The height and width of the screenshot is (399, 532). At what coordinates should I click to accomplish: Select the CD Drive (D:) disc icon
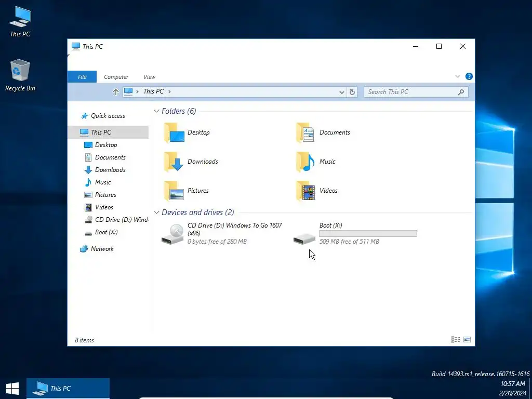coord(172,234)
